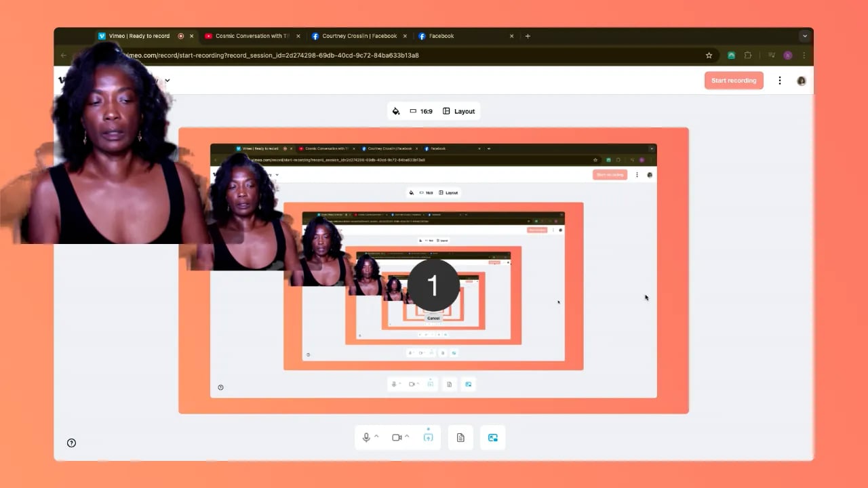Switch to the Courtney Crosslin Facebook tab
The width and height of the screenshot is (868, 488).
[359, 37]
